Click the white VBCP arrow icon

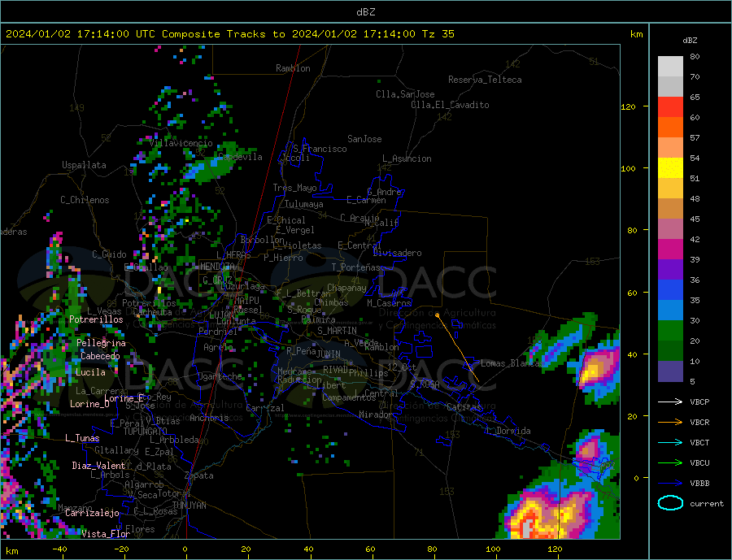(x=670, y=402)
